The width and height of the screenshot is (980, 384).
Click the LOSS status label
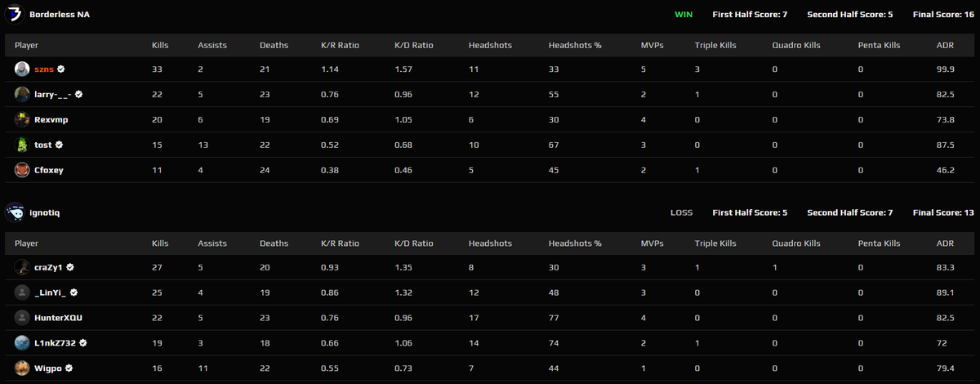click(x=681, y=212)
